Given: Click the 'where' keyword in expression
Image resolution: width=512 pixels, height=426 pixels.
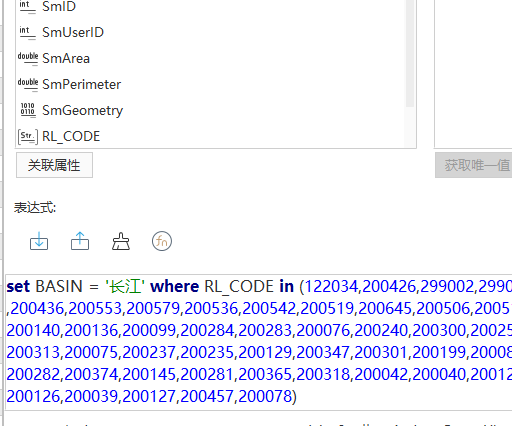Looking at the screenshot, I should [174, 286].
